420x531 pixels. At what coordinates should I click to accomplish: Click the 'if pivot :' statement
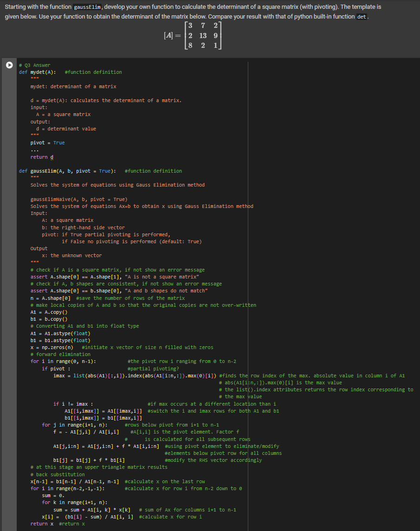pos(56,369)
